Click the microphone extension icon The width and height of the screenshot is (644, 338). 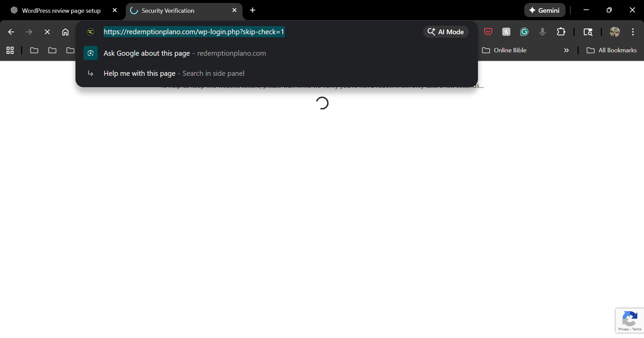(542, 32)
